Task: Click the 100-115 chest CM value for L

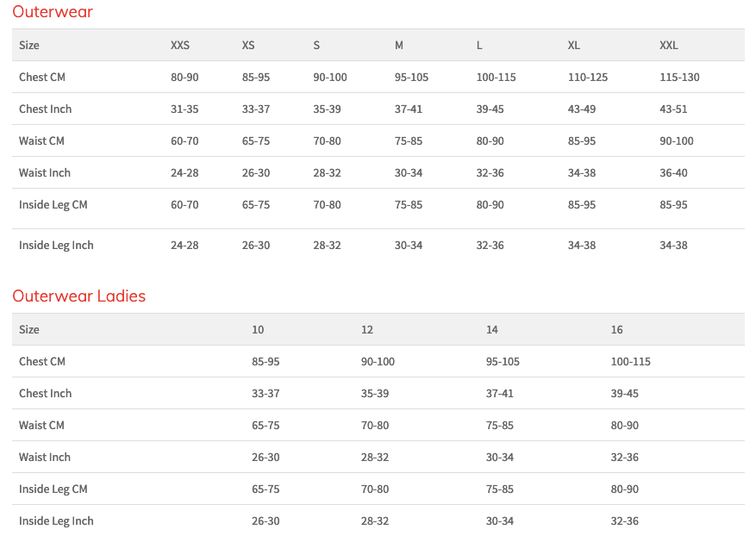Action: click(497, 77)
